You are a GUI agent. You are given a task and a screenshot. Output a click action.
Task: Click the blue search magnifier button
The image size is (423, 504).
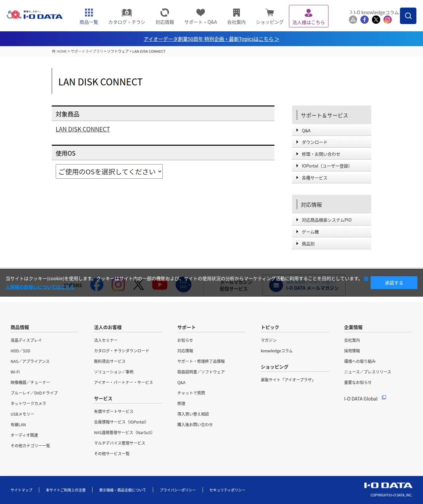tap(408, 16)
